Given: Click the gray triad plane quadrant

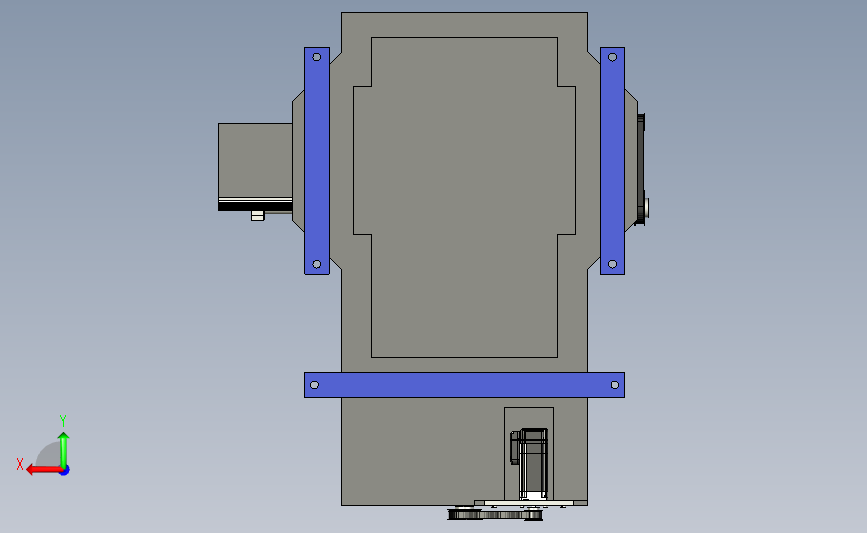Looking at the screenshot, I should click(x=49, y=455).
